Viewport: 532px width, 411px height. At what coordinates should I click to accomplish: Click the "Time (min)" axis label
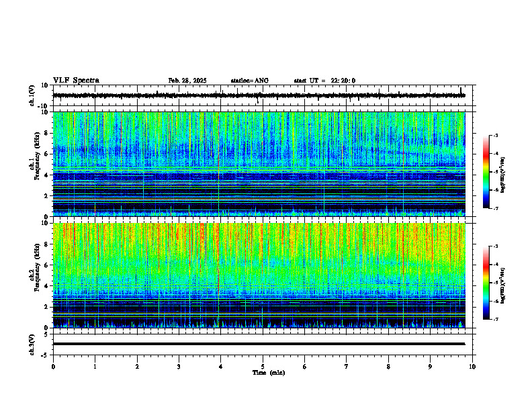tap(269, 373)
